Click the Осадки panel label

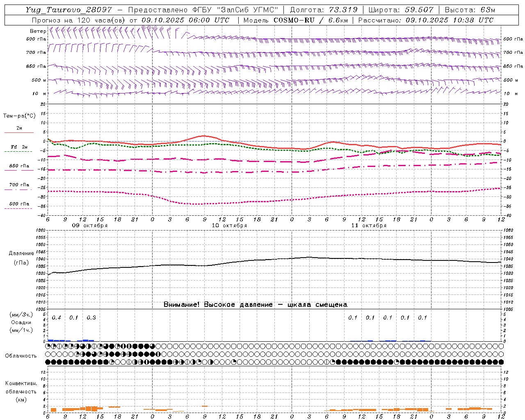pyautogui.click(x=21, y=322)
